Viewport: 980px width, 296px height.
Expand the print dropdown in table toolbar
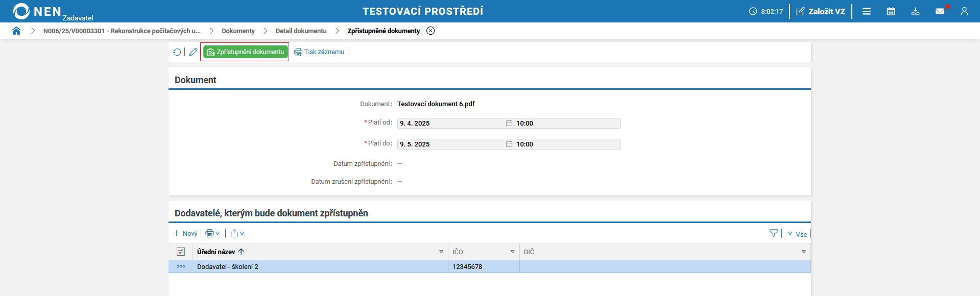[x=212, y=233]
